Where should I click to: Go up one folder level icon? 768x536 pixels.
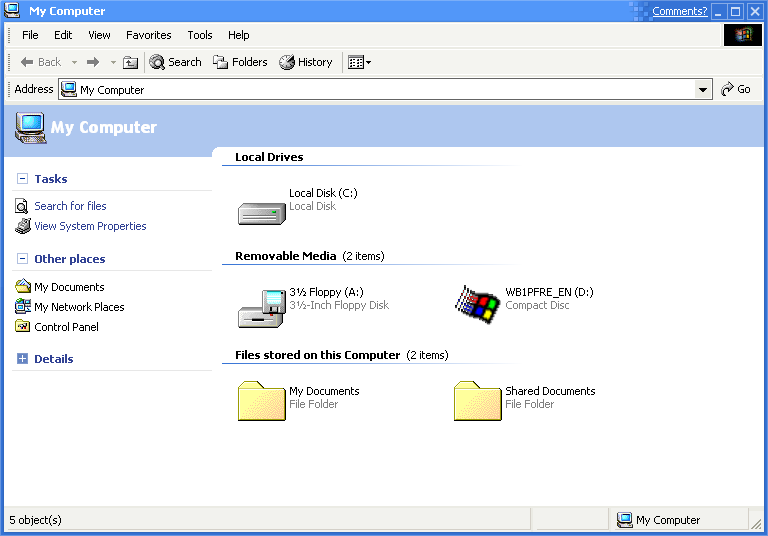[x=130, y=62]
